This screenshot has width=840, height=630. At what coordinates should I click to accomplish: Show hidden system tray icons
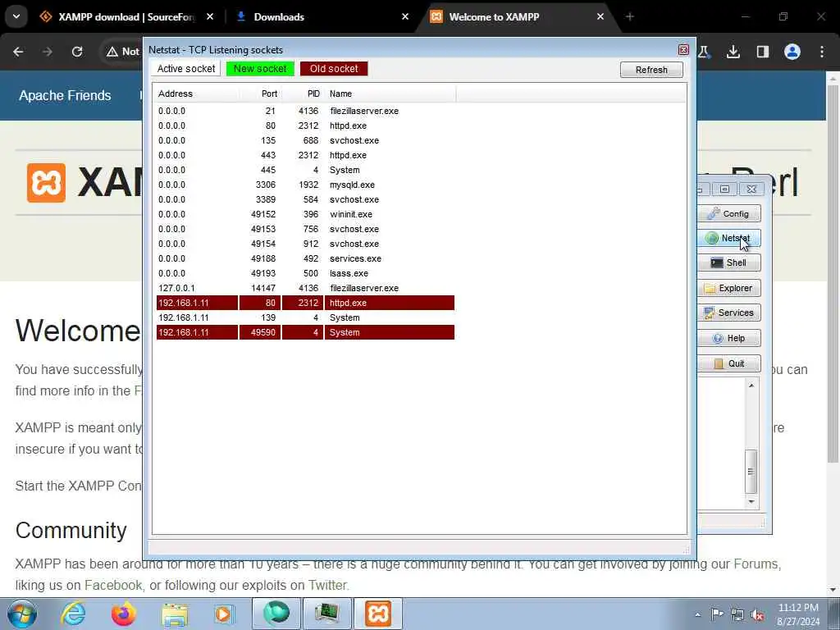pyautogui.click(x=697, y=614)
